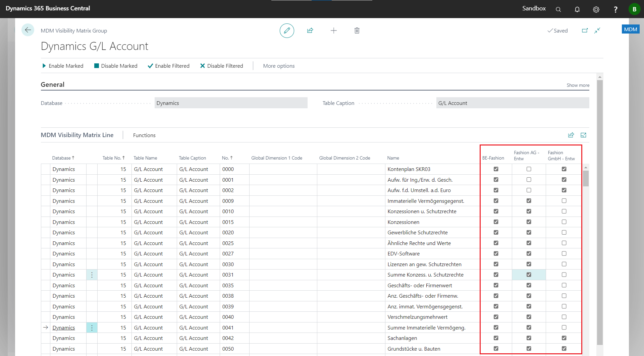
Task: Select the Grundstücke u. Bauten name cell
Action: [433, 349]
